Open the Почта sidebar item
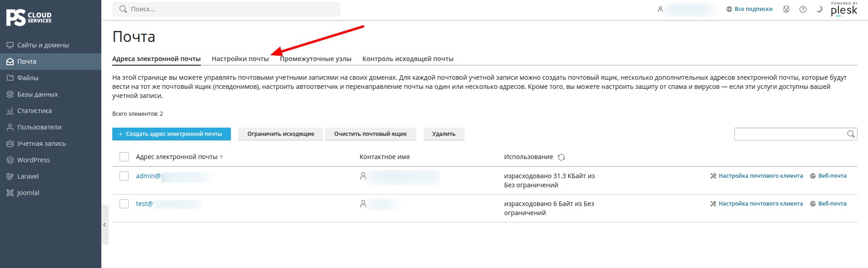Viewport: 868px width, 268px height. coord(51,62)
